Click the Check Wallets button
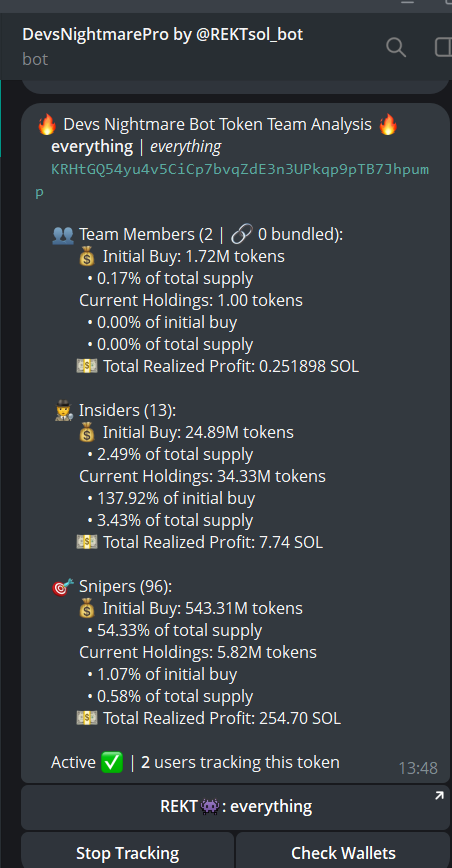 click(344, 852)
